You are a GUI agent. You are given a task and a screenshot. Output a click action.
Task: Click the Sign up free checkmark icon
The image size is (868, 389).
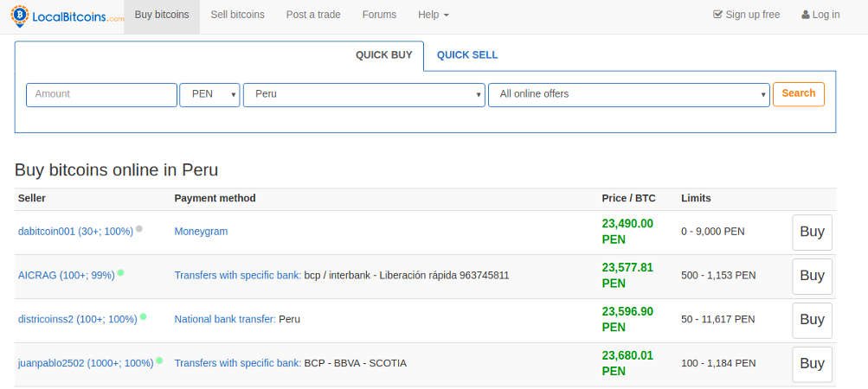point(717,15)
